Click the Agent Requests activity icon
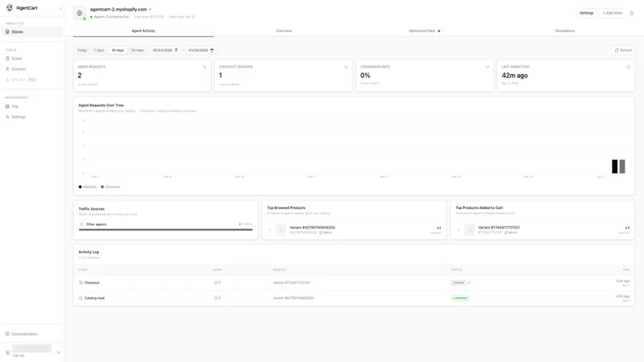The image size is (644, 362). tap(204, 67)
